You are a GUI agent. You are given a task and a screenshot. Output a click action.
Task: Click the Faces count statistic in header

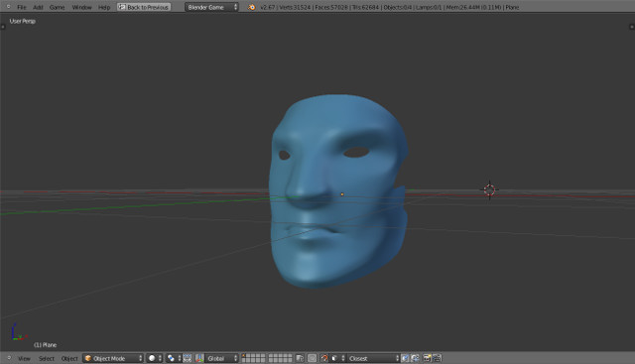click(331, 7)
